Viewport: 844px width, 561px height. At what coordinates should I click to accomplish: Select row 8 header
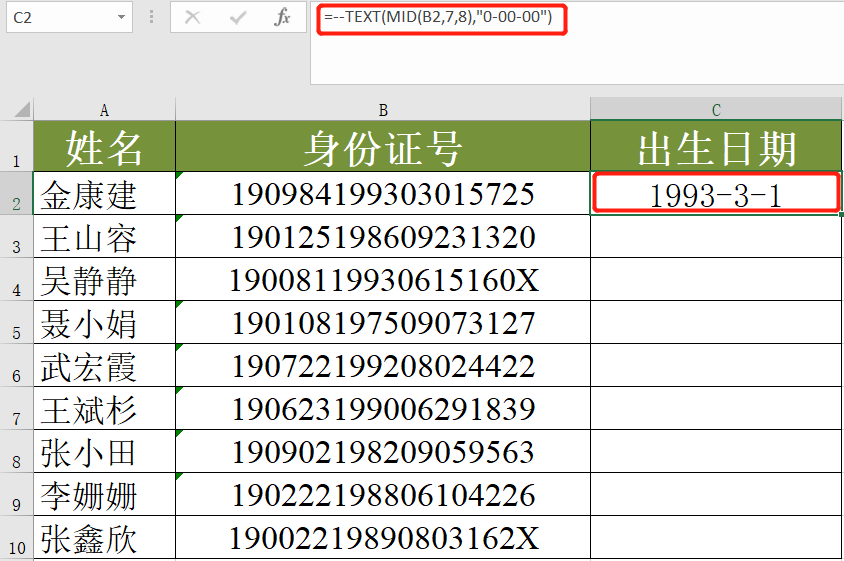tap(17, 452)
